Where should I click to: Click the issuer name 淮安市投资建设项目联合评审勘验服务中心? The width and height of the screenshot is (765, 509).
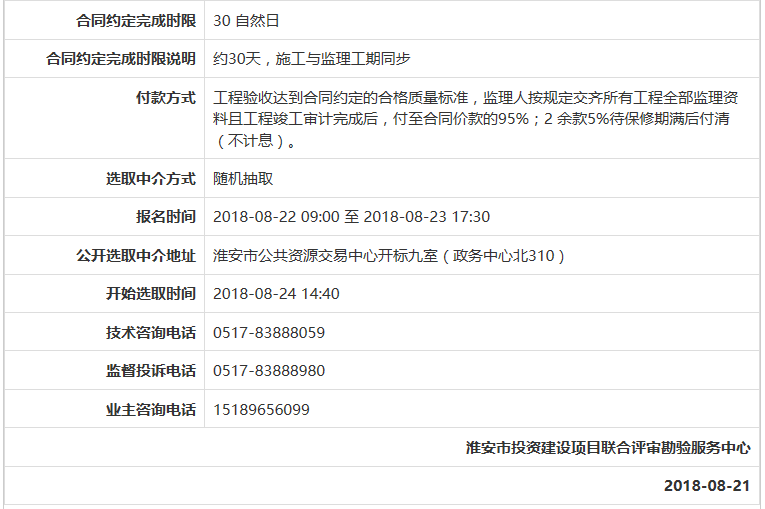coord(608,448)
